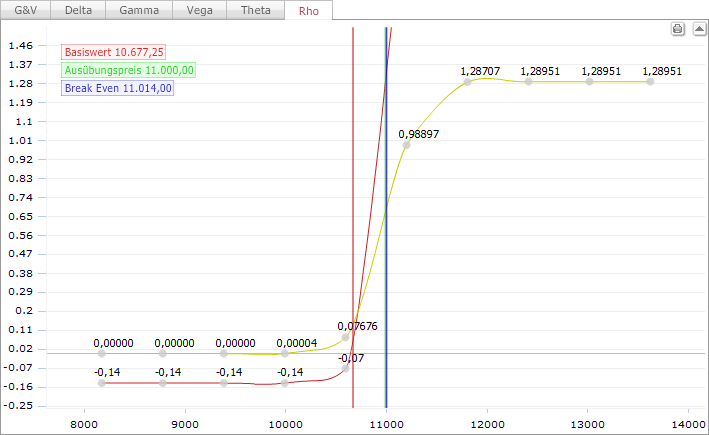Select the rightmost 1,28951 data point
The width and height of the screenshot is (709, 435).
coord(650,82)
